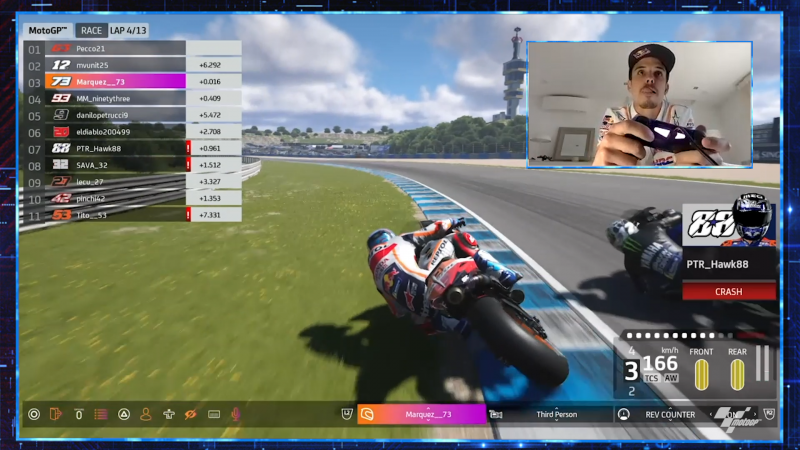
Task: Click red warning marker on Tito__53 row
Action: coord(188,215)
